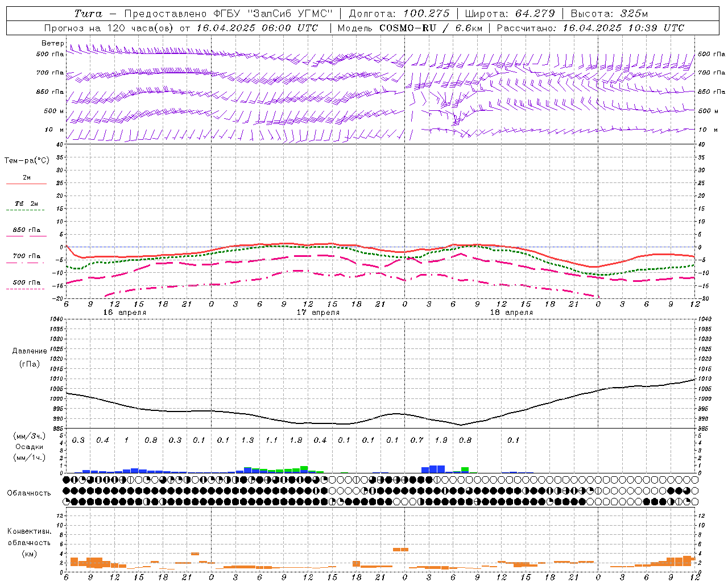Click the 850 гПа temperature legend entry
728x582 pixels.
click(26, 230)
